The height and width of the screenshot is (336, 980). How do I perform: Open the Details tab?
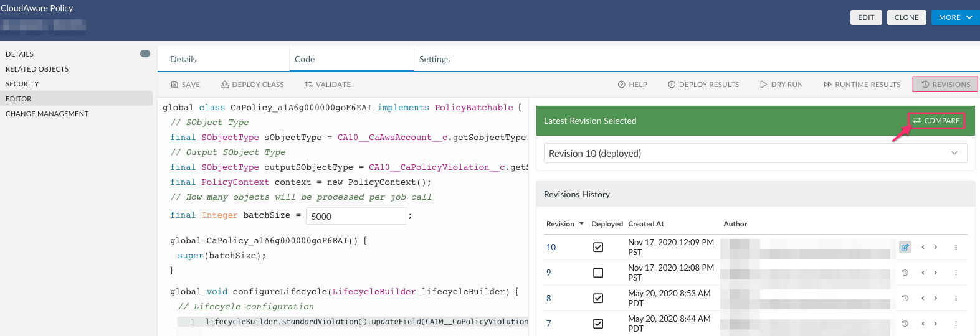pyautogui.click(x=183, y=59)
